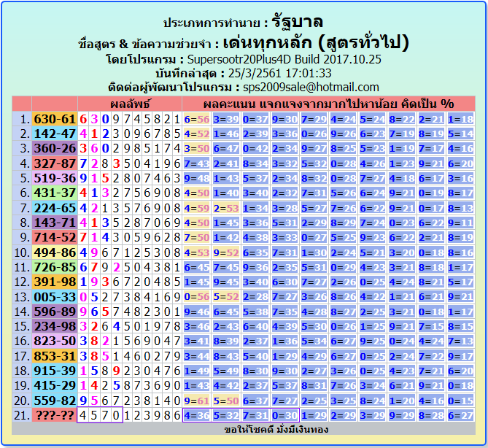Screen dimensions: 488x448
Task: Select the score cell 9=45 in row 12
Action: [226, 282]
